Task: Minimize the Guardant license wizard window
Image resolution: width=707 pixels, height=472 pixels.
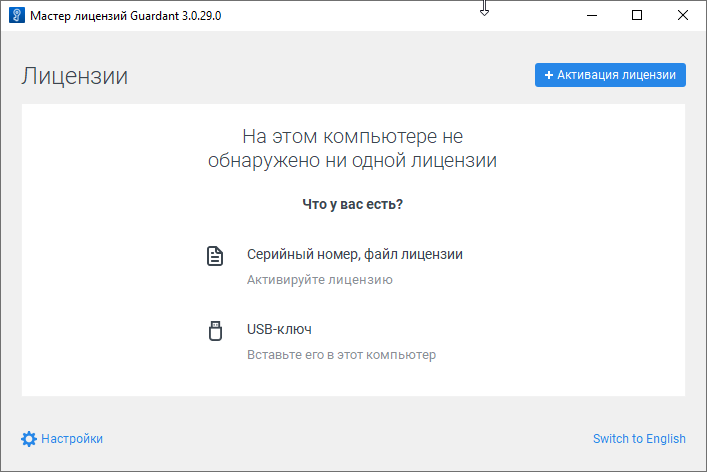Action: pyautogui.click(x=592, y=15)
